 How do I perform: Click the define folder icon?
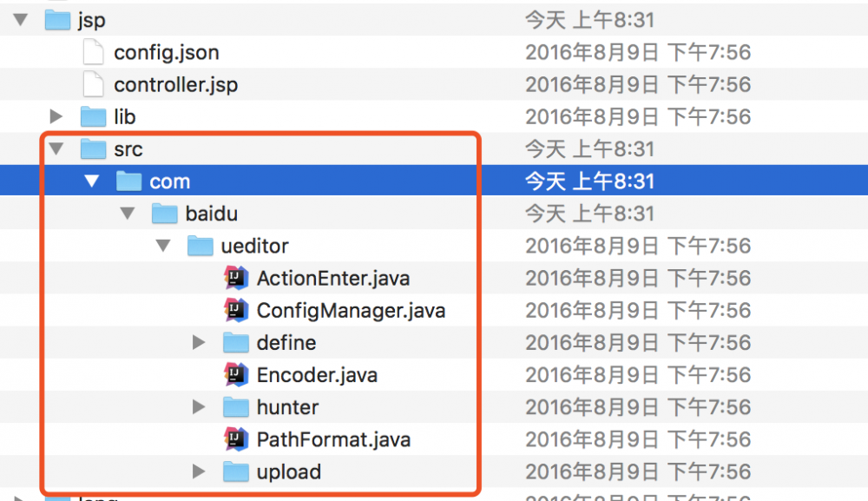[x=234, y=342]
